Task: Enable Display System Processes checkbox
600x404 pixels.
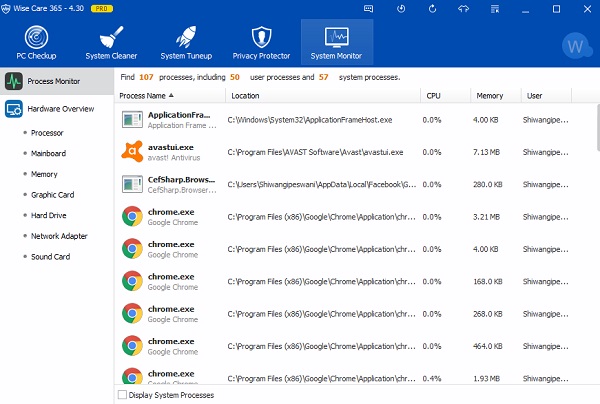Action: [x=122, y=395]
